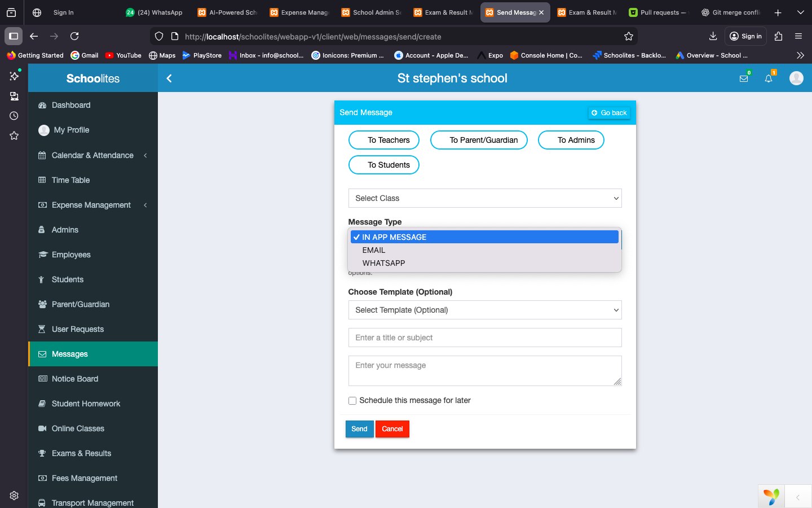
Task: Open bookmarks star icon in left strip
Action: point(14,135)
